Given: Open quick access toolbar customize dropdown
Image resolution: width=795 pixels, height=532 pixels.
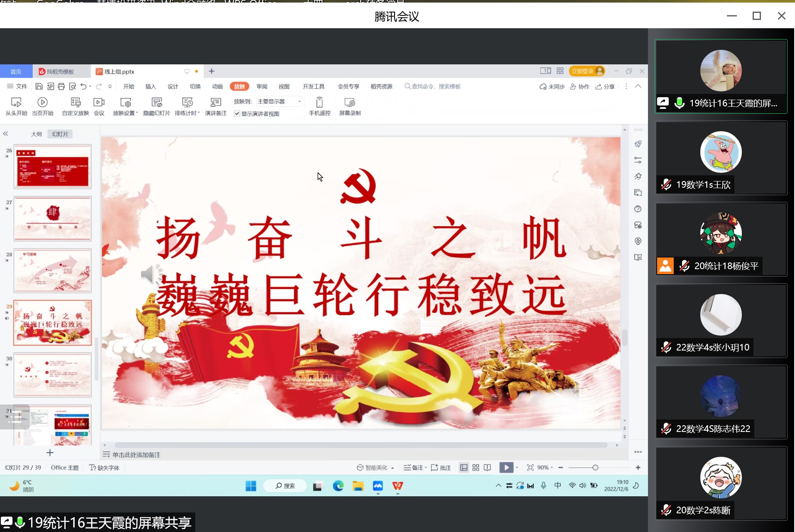Looking at the screenshot, I should click(x=110, y=86).
